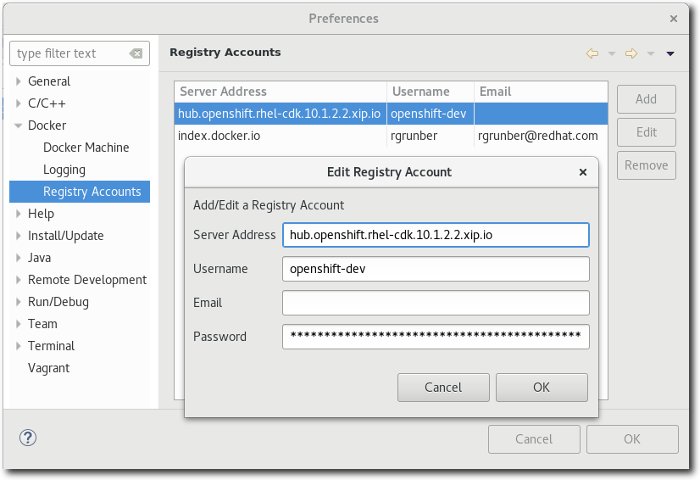
Task: Expand the General preferences category
Action: [x=18, y=82]
